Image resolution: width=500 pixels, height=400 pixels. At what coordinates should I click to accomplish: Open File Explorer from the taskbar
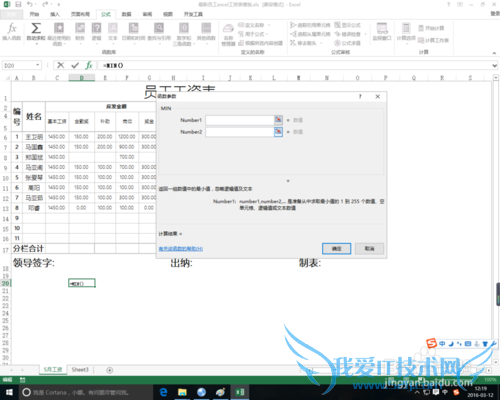point(182,392)
